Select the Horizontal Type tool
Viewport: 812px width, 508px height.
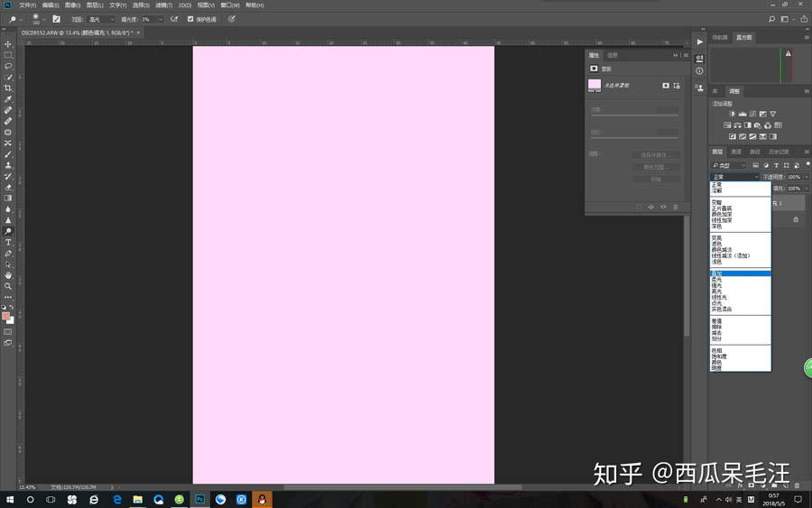pyautogui.click(x=8, y=243)
